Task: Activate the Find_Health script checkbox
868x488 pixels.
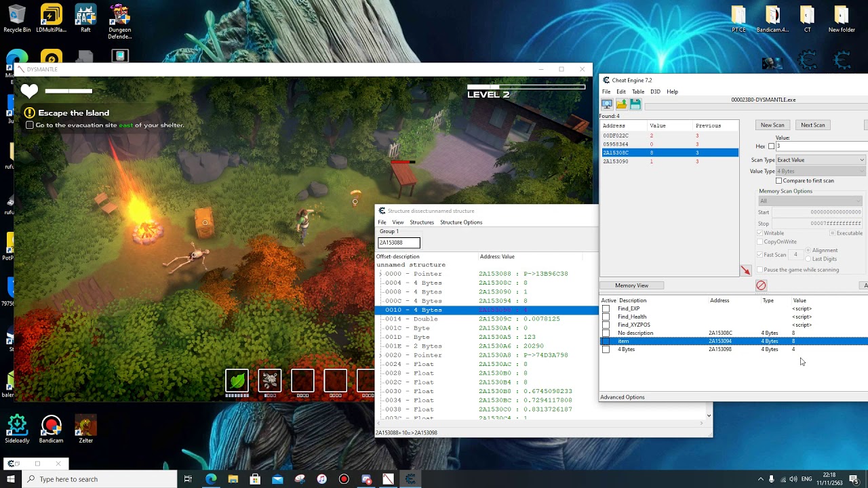Action: point(606,317)
